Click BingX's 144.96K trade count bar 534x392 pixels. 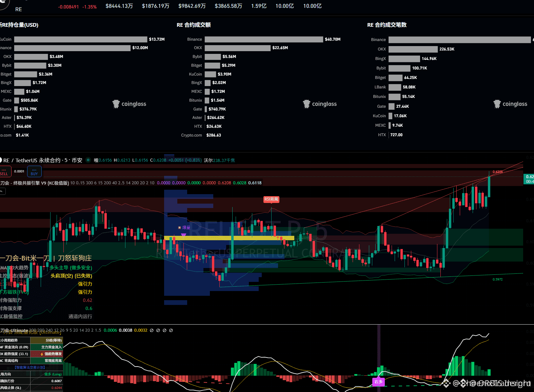coord(404,59)
